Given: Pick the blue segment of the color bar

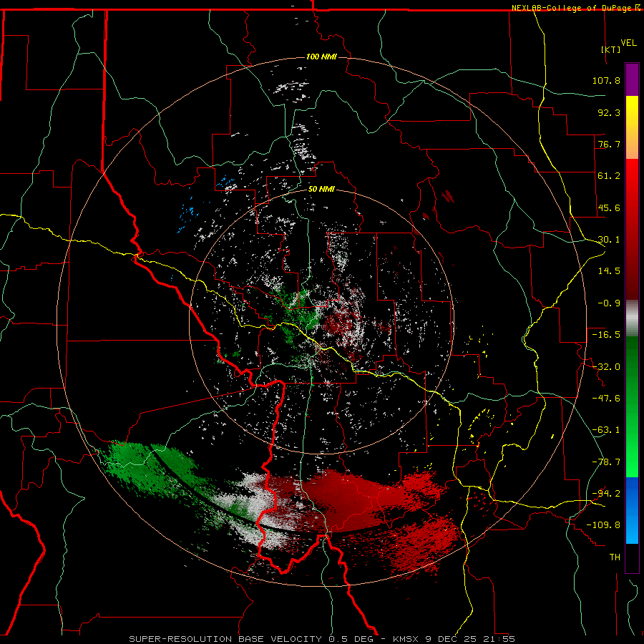Looking at the screenshot, I should (x=632, y=510).
